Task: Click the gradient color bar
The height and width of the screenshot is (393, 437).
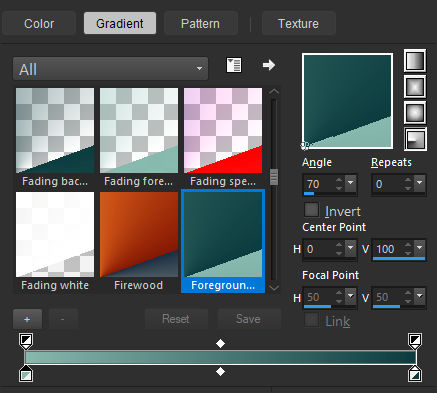Action: (x=220, y=358)
